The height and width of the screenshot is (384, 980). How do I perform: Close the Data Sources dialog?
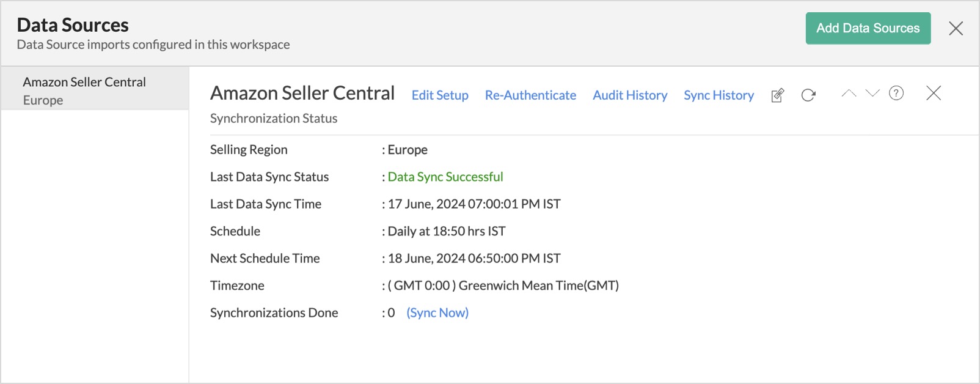click(x=956, y=28)
